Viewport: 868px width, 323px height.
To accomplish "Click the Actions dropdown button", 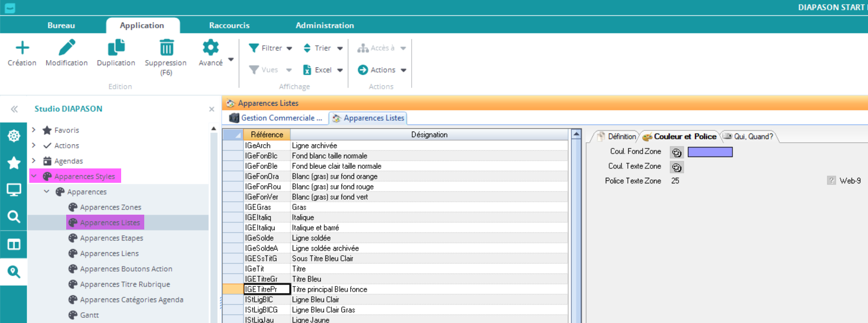I will coord(382,70).
